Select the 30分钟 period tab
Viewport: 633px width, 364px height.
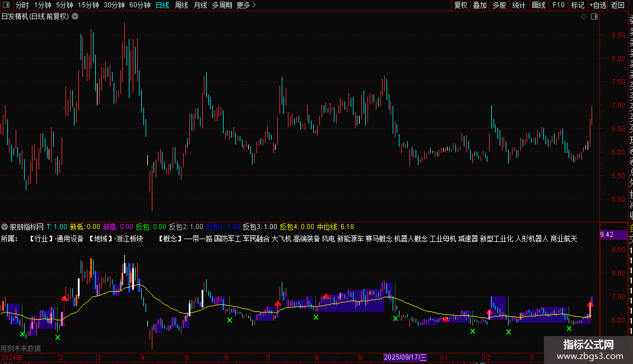(x=114, y=5)
